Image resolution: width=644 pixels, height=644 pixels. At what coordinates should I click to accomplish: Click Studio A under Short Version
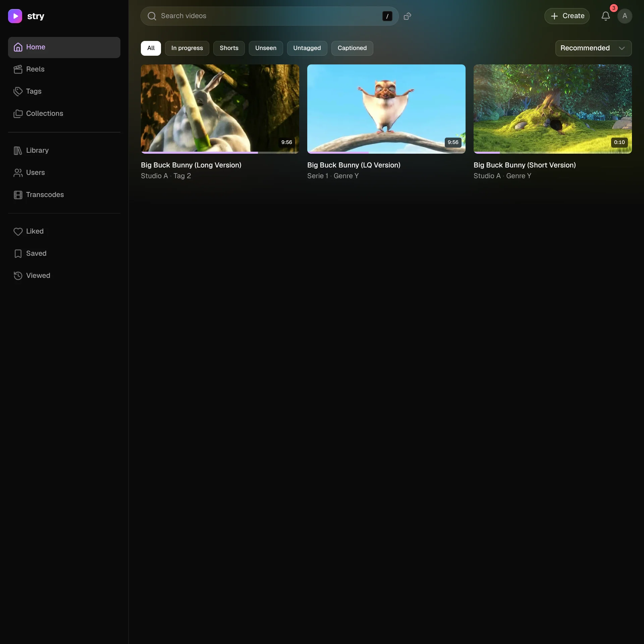[487, 176]
